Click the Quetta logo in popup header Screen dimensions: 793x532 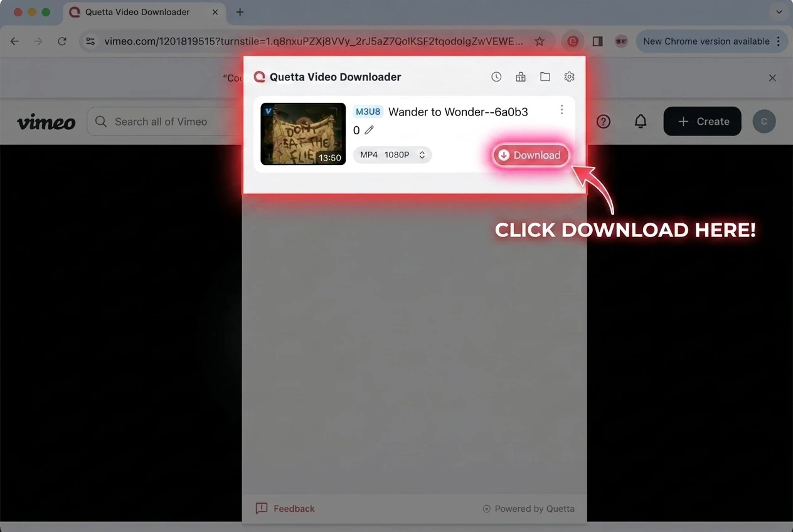[x=260, y=77]
